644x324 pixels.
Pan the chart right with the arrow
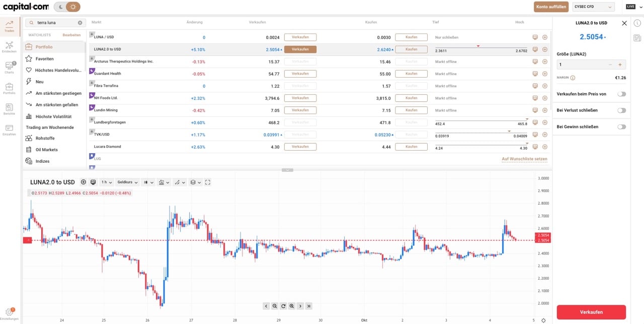pyautogui.click(x=300, y=306)
